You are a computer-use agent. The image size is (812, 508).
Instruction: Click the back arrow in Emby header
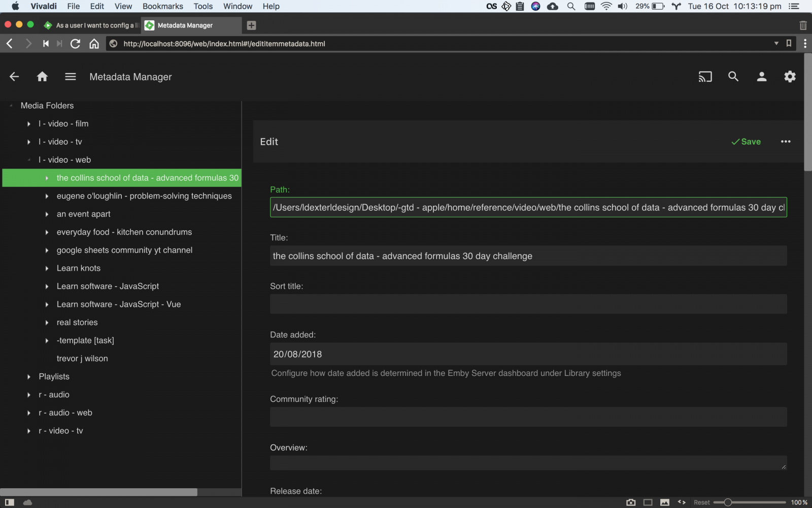pyautogui.click(x=14, y=77)
